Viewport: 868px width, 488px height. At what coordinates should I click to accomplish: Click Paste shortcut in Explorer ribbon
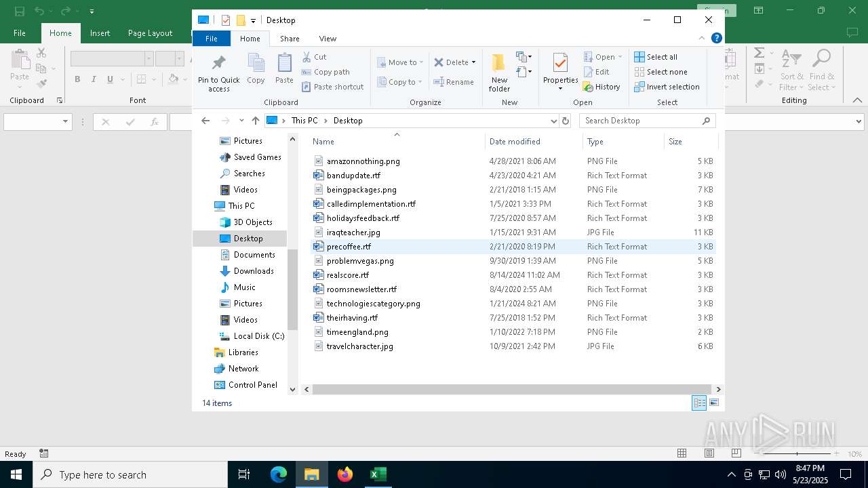(x=332, y=87)
